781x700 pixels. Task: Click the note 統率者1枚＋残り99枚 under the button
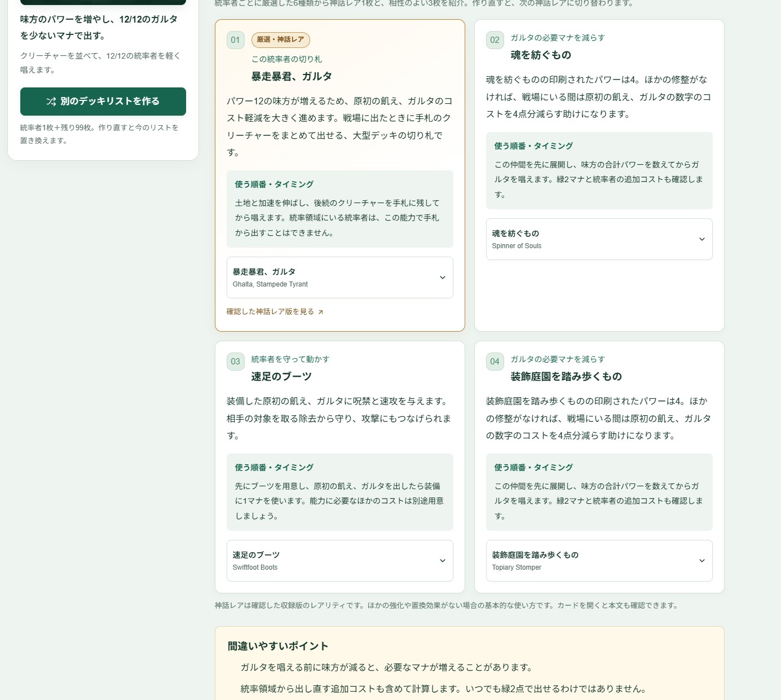point(99,134)
